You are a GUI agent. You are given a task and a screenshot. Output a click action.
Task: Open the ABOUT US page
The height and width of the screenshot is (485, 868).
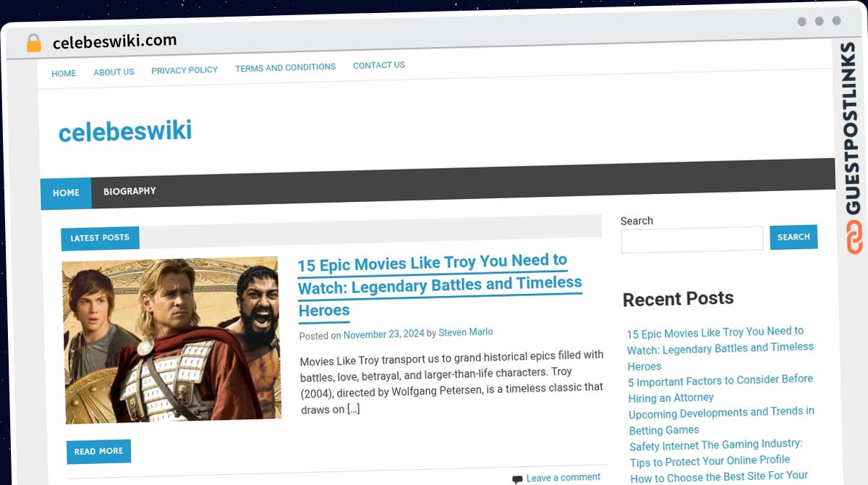[114, 72]
